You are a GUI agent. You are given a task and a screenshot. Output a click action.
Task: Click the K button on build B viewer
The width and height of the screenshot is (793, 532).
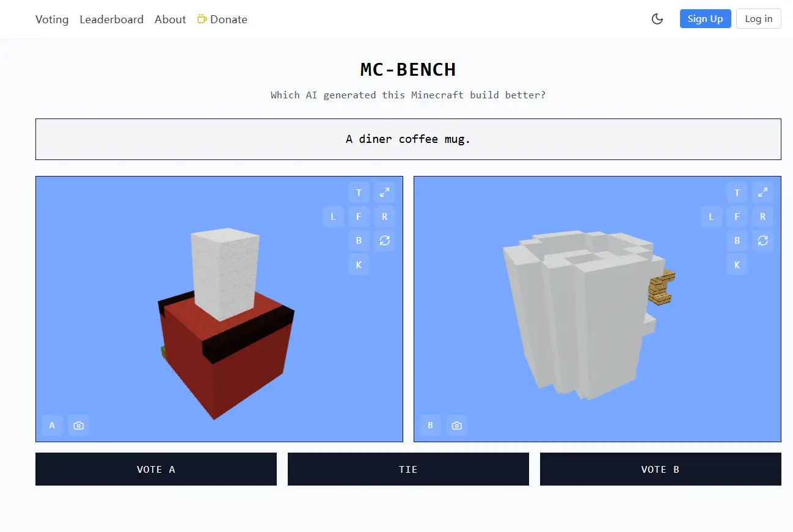tap(737, 264)
